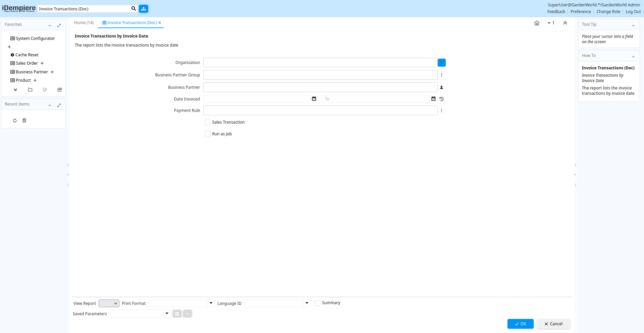Select the Invoice Transactions (Doc) tab
The image size is (644, 333).
click(131, 23)
